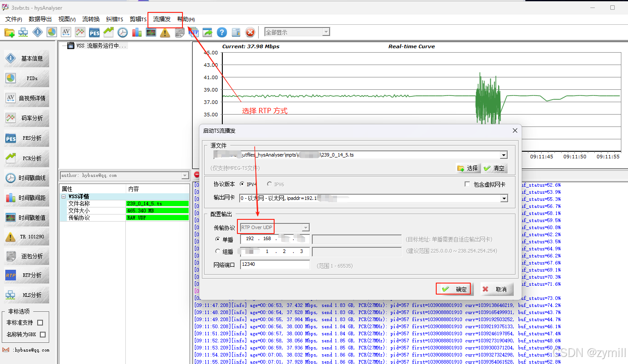The width and height of the screenshot is (628, 364).
Task: Open the 纠错TS menu
Action: click(x=115, y=19)
